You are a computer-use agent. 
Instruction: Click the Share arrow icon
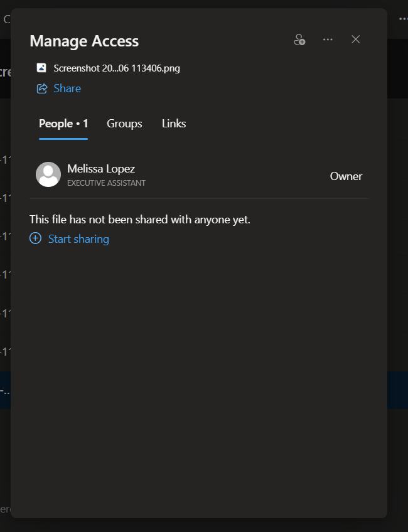click(x=42, y=88)
